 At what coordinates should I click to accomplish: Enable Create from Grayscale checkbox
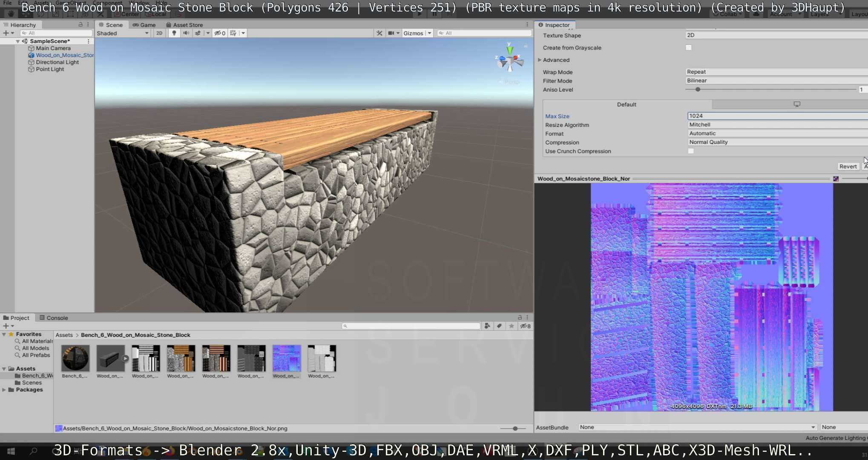click(689, 48)
